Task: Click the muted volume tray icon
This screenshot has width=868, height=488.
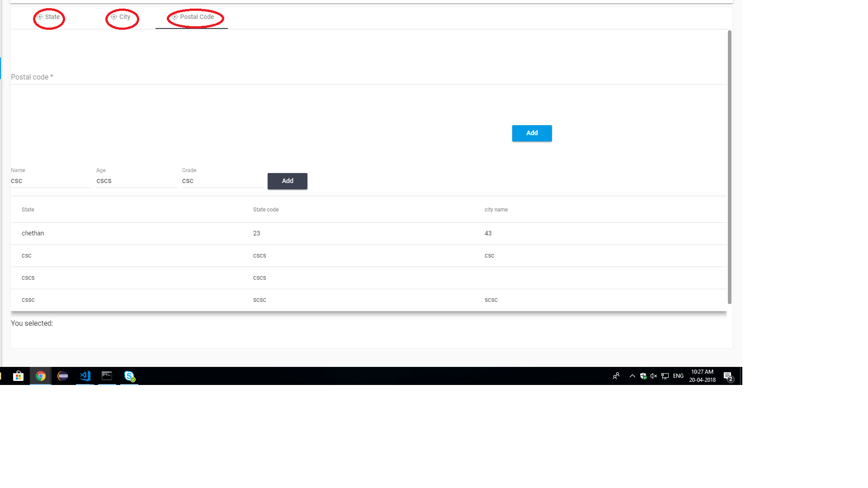Action: coord(654,376)
